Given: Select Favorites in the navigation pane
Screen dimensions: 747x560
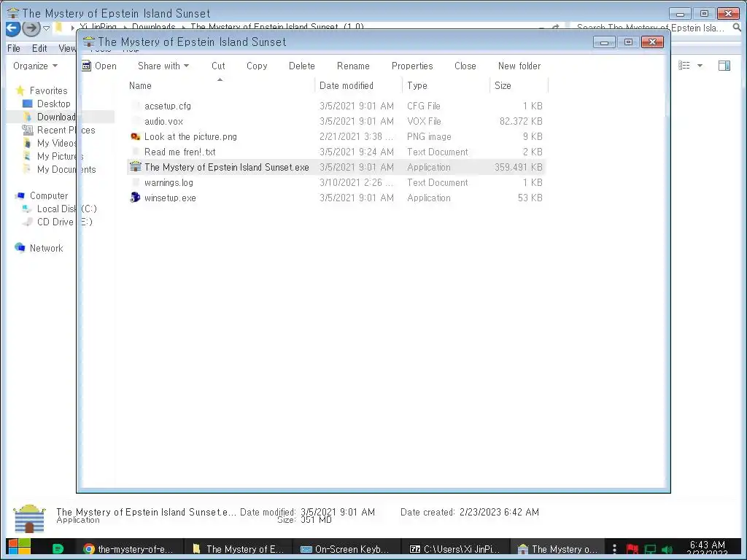Looking at the screenshot, I should (x=48, y=90).
